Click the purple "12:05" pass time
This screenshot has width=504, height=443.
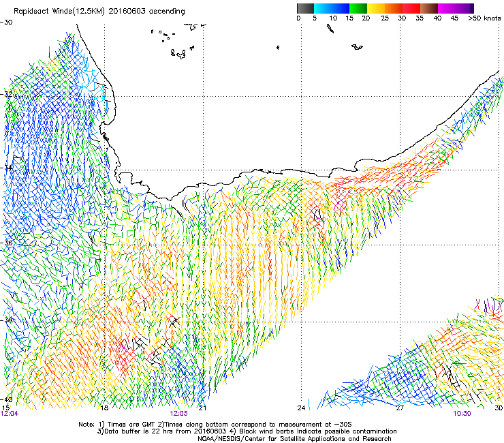tap(178, 414)
